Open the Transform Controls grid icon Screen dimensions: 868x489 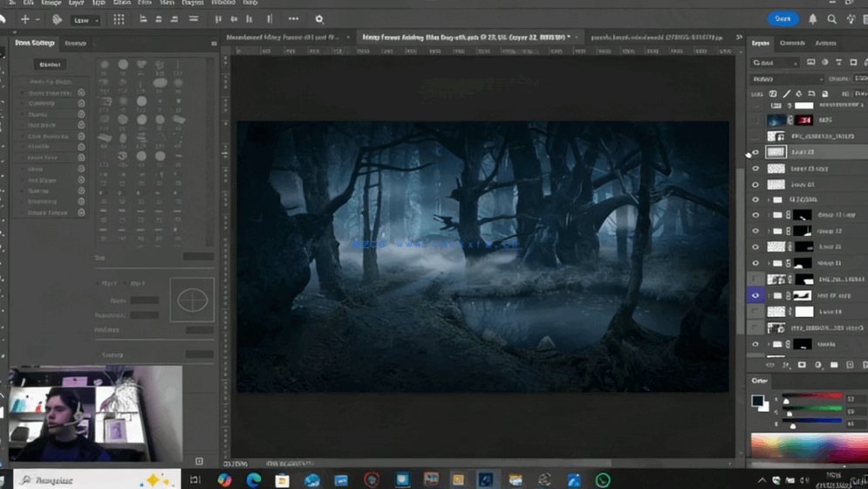click(x=119, y=19)
